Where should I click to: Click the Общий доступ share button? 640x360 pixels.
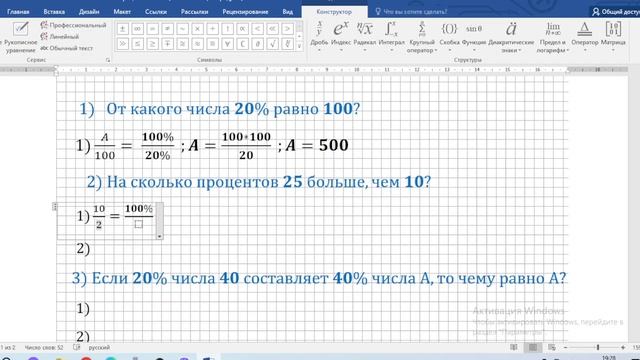[x=616, y=12]
